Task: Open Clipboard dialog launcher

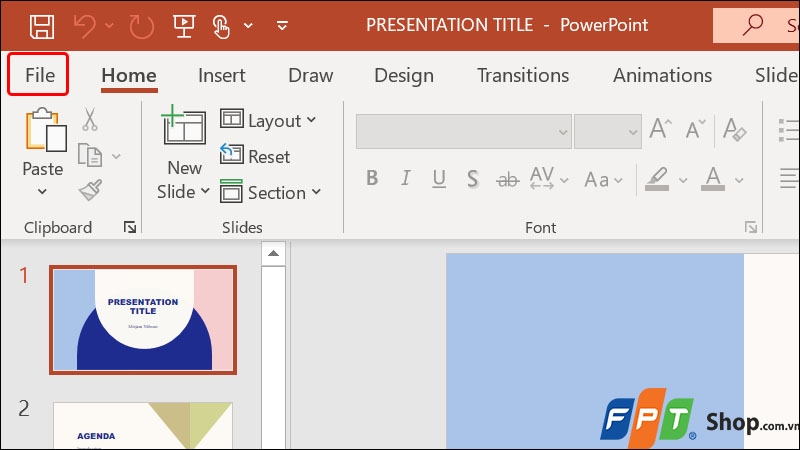Action: pyautogui.click(x=130, y=227)
